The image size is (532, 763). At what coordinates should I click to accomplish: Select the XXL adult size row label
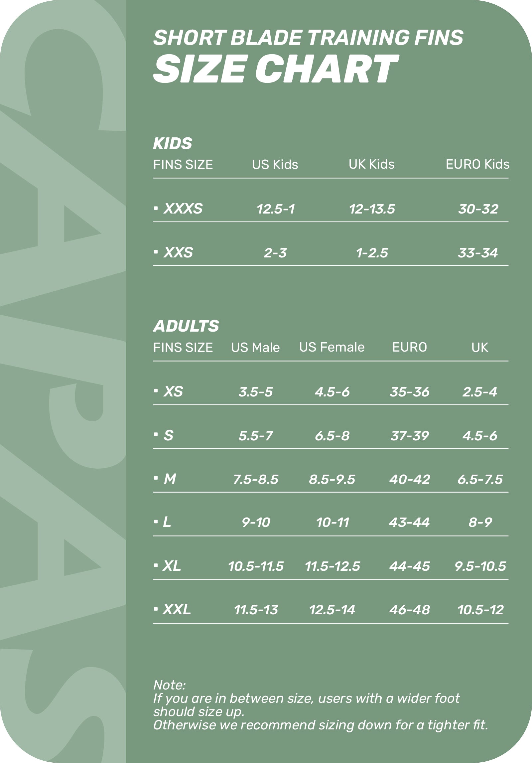(x=177, y=609)
